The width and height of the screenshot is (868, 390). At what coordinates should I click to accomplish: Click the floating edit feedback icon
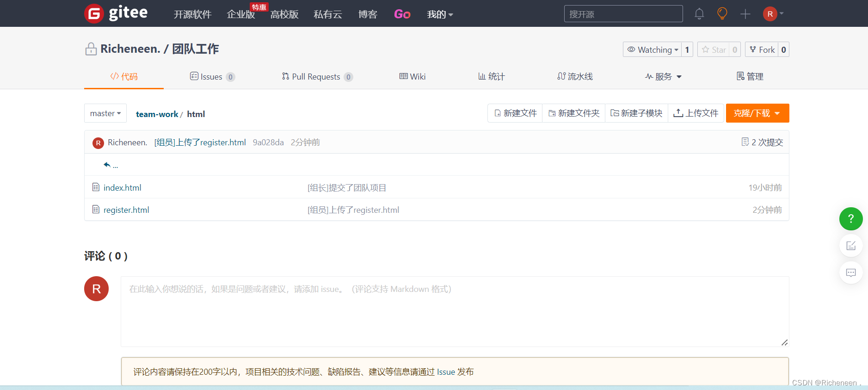pos(851,246)
